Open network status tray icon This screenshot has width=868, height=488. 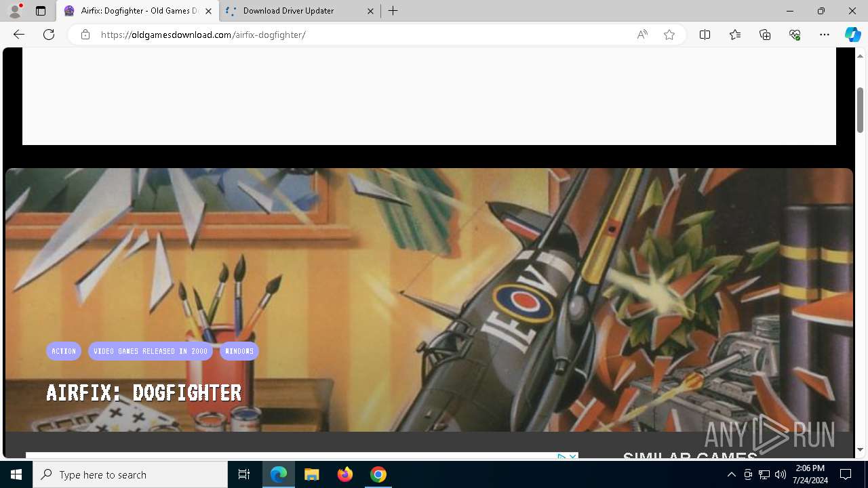tap(764, 474)
